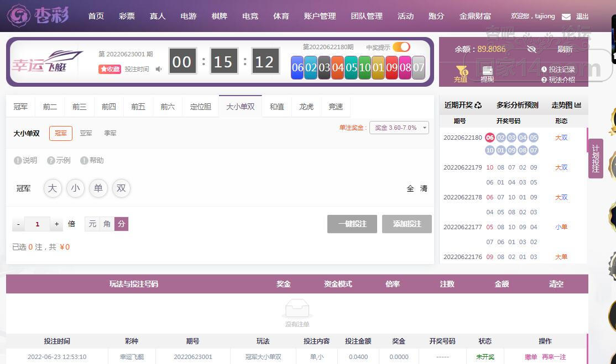
Task: Open the 走势图 trend chart icon
Action: 577,105
